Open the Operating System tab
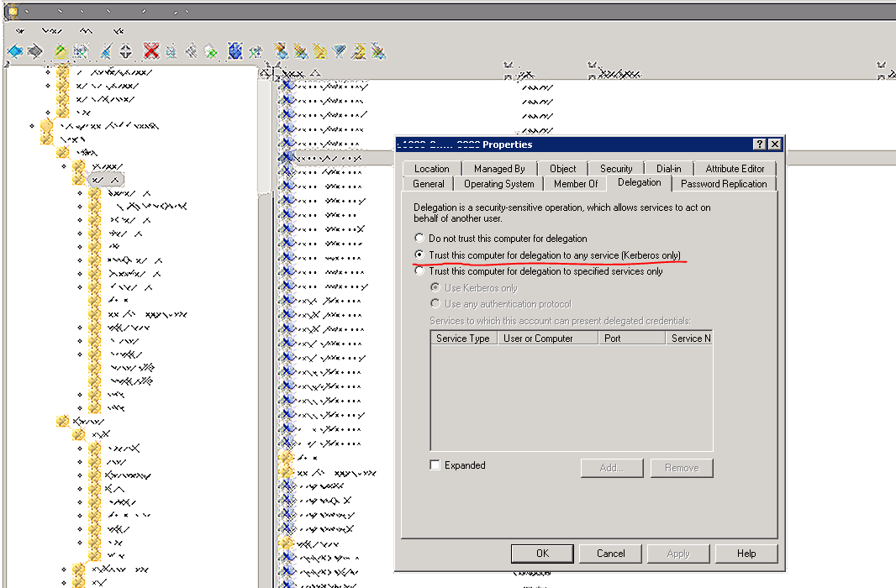Image resolution: width=896 pixels, height=588 pixels. [x=499, y=184]
